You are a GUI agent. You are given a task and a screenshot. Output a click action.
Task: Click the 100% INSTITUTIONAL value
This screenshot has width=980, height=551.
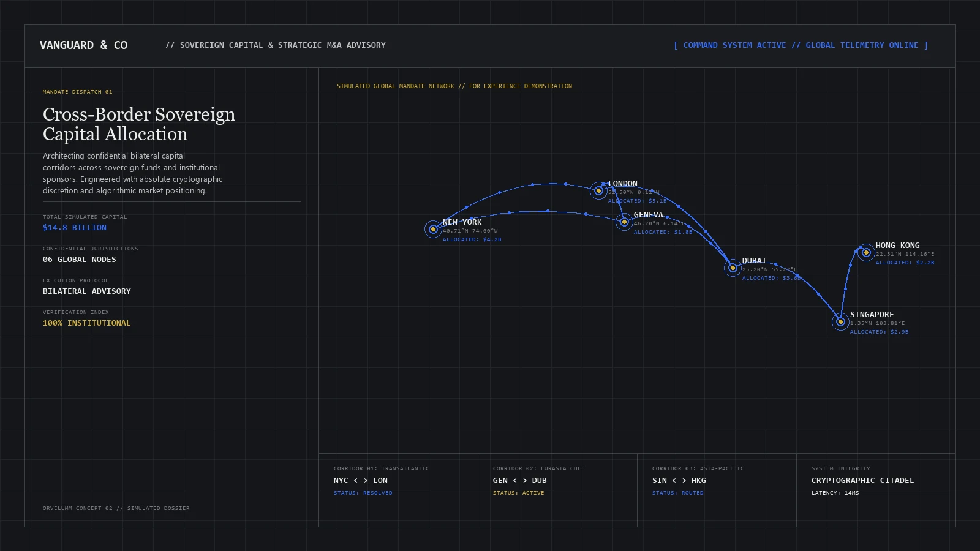(87, 323)
